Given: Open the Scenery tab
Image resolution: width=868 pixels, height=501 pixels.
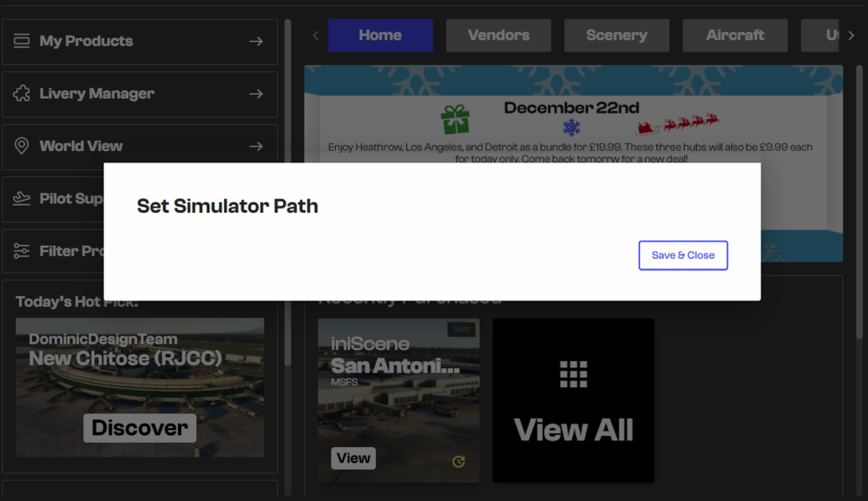Looking at the screenshot, I should tap(616, 36).
